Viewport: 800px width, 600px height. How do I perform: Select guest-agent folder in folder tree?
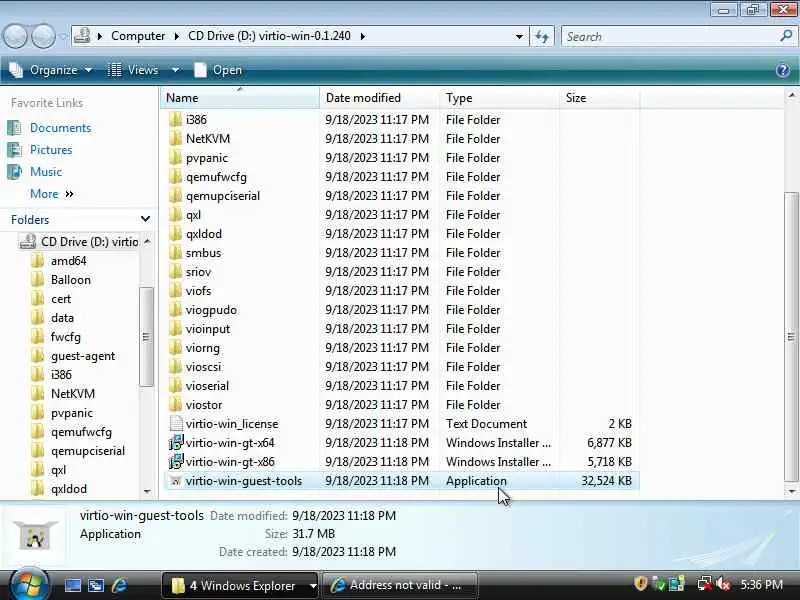(x=83, y=356)
